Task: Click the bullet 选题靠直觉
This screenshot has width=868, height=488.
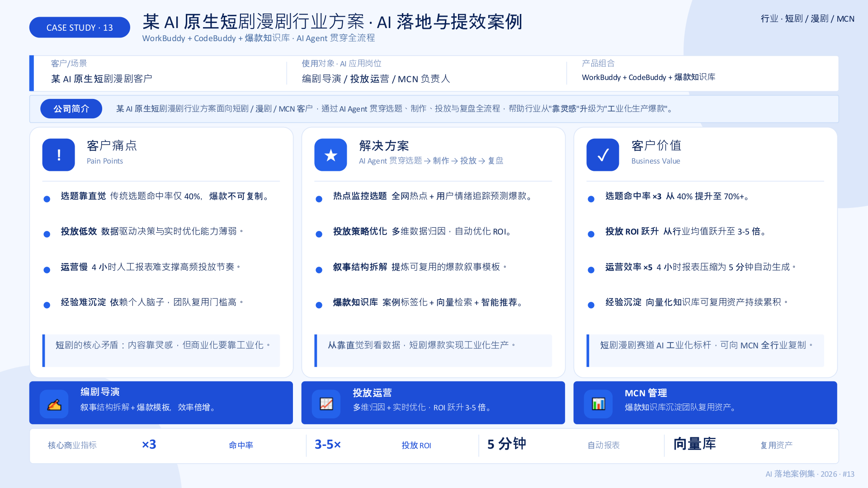Action: 165,196
